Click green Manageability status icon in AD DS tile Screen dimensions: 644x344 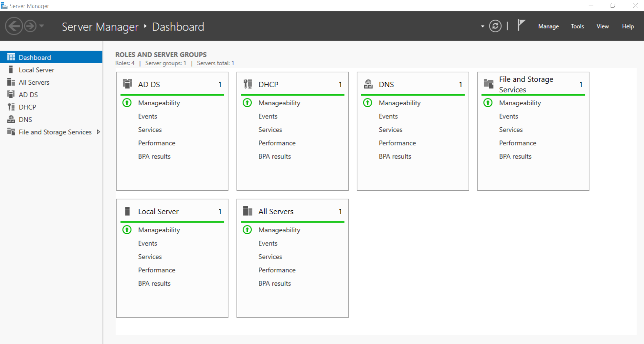[x=127, y=103]
